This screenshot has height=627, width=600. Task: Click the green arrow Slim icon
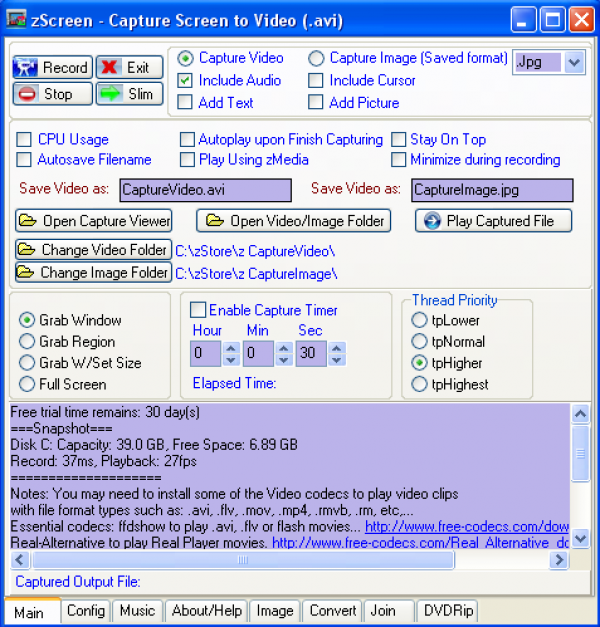point(110,94)
